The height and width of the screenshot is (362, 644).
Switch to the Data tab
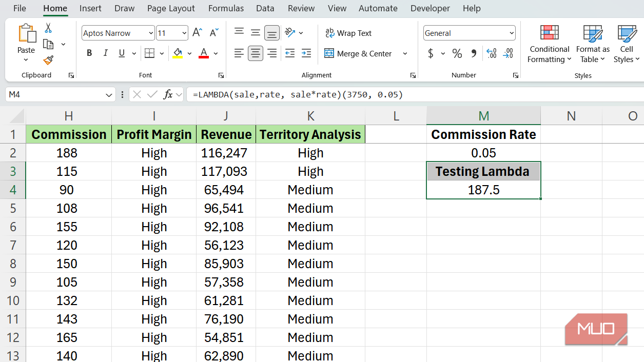[x=265, y=8]
